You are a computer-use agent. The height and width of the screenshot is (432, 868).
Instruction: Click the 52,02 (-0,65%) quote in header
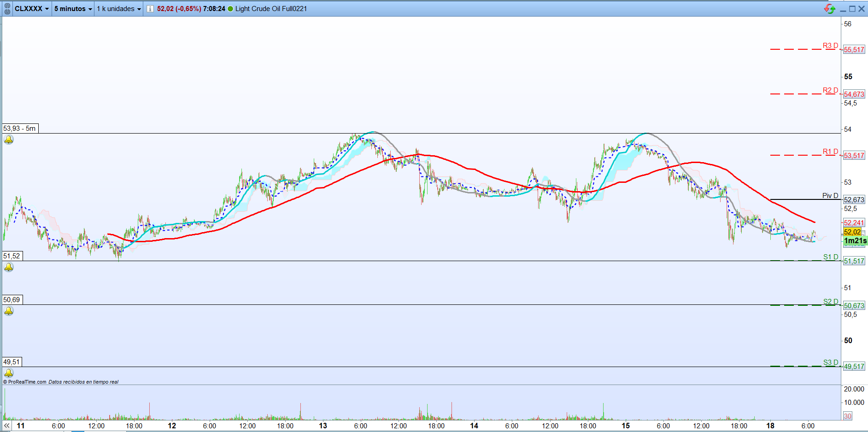click(x=179, y=9)
